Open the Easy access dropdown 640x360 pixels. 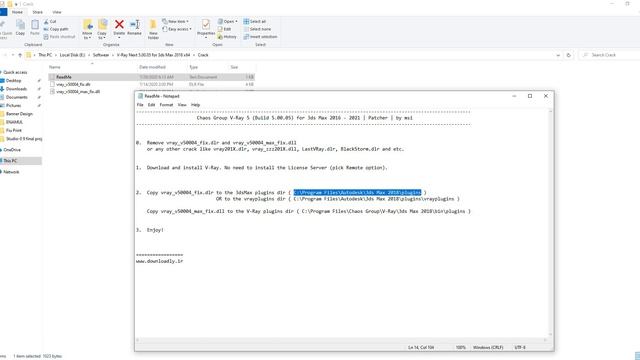point(177,29)
